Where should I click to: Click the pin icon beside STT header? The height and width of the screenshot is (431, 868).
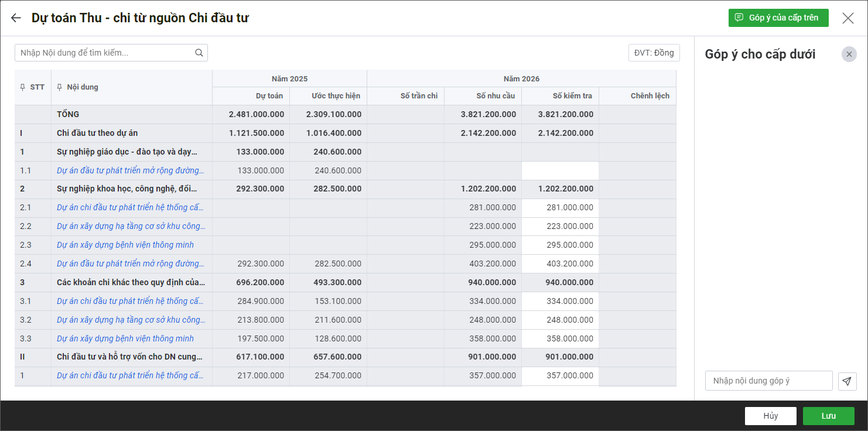click(x=23, y=87)
